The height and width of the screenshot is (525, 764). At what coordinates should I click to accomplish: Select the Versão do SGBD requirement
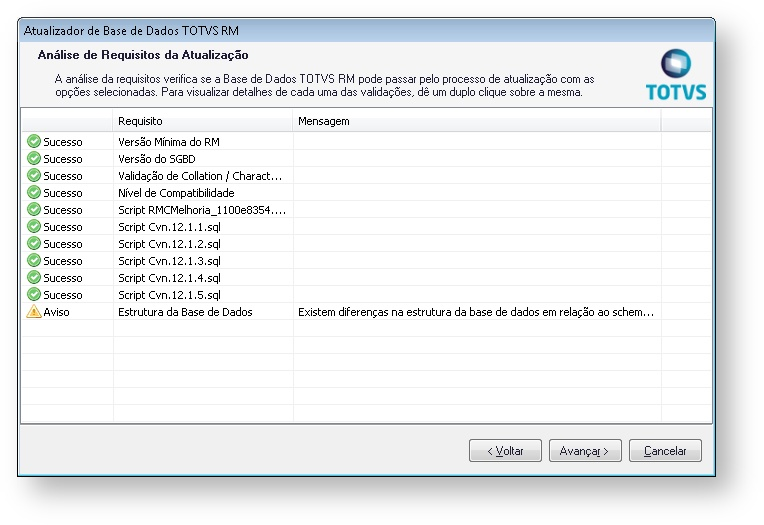(x=156, y=159)
